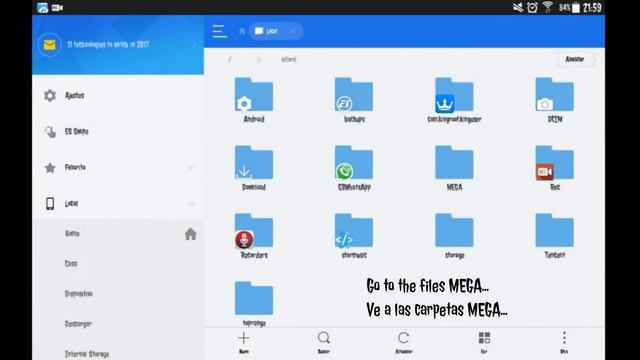The height and width of the screenshot is (360, 640).
Task: Expand the Favorite section chevron
Action: (191, 167)
